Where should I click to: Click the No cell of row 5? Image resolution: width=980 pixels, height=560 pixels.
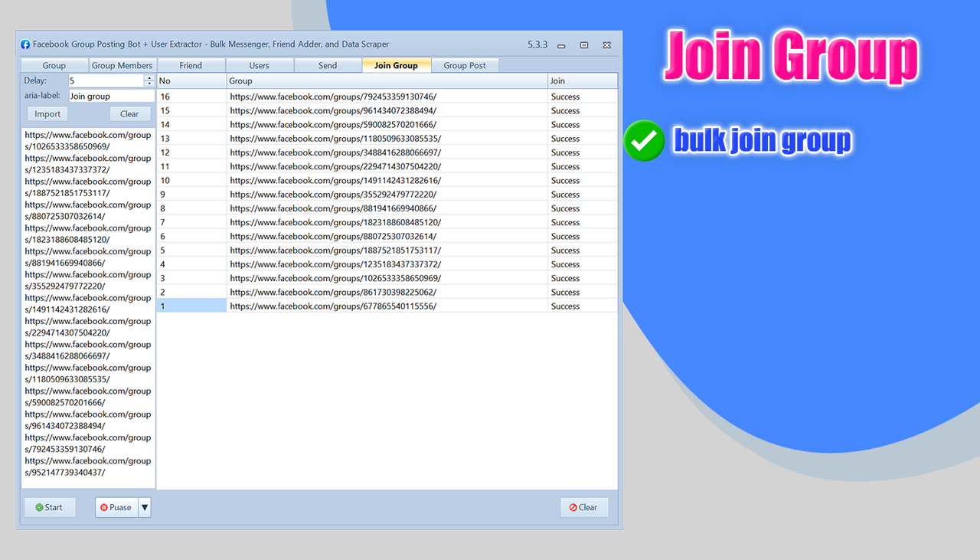tap(191, 251)
